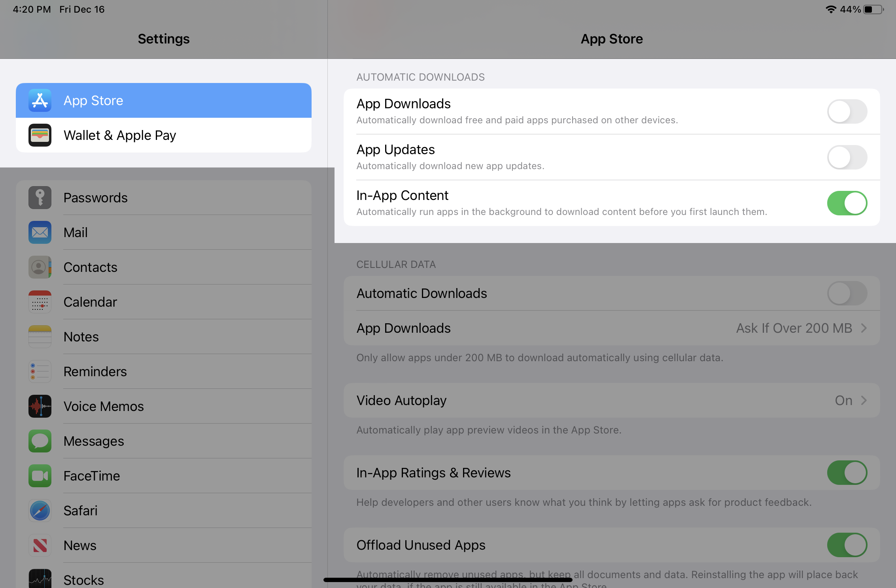The image size is (896, 588).
Task: Disable Offload Unused Apps switch
Action: click(x=847, y=545)
